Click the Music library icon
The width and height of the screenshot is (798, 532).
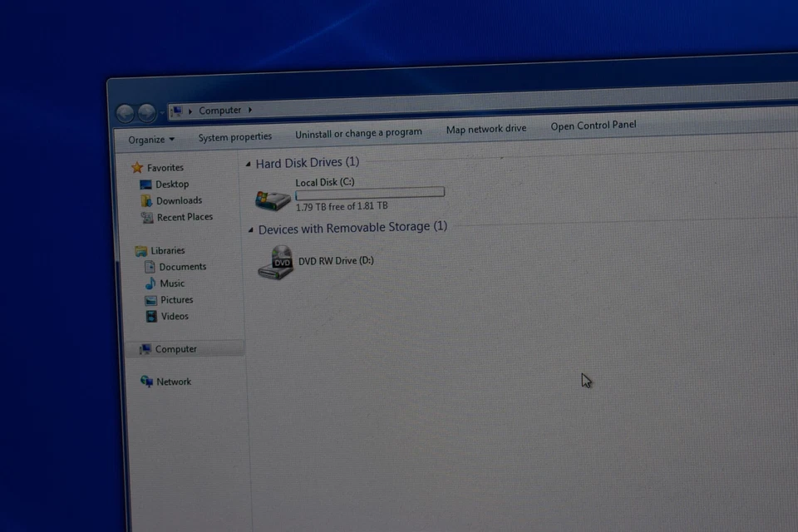pyautogui.click(x=150, y=283)
